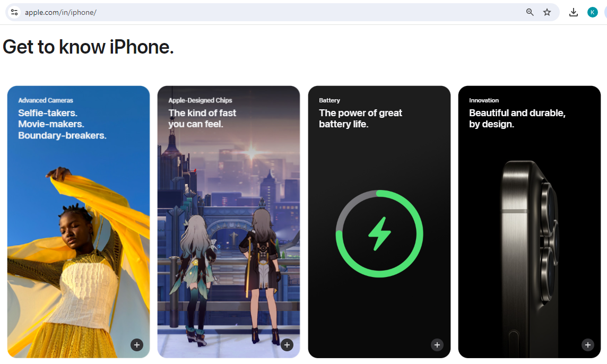Expand the Apple-Designed Chips card plus icon
Image resolution: width=607 pixels, height=364 pixels.
[287, 345]
